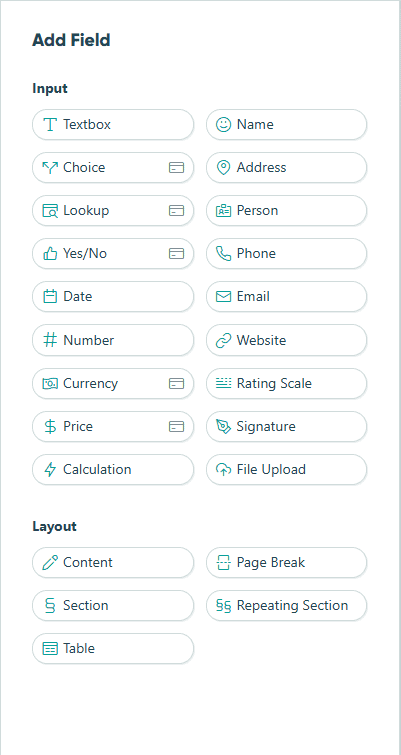The height and width of the screenshot is (755, 401).
Task: Click the Textbox T icon
Action: coord(50,124)
